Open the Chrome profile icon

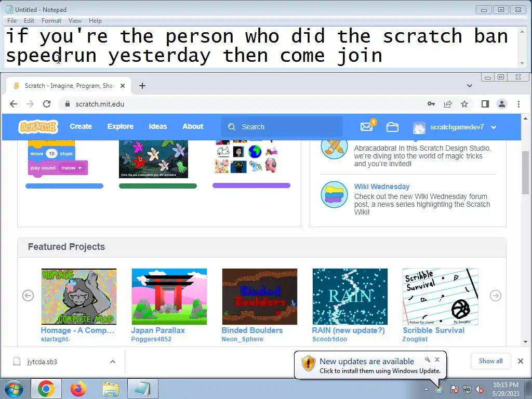[x=502, y=104]
